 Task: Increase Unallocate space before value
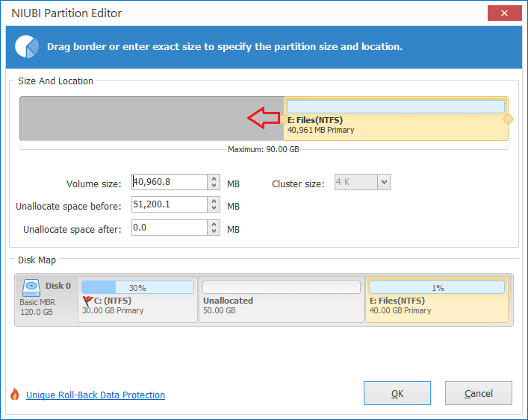click(214, 201)
